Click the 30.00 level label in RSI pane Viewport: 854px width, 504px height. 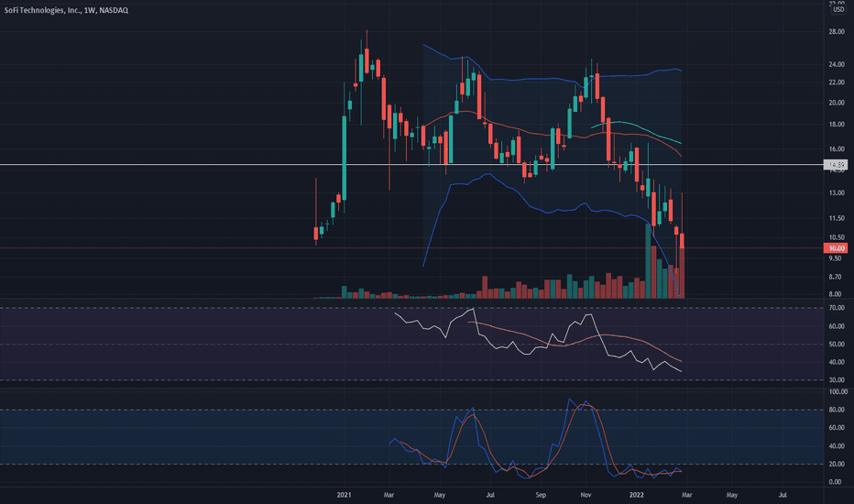837,380
